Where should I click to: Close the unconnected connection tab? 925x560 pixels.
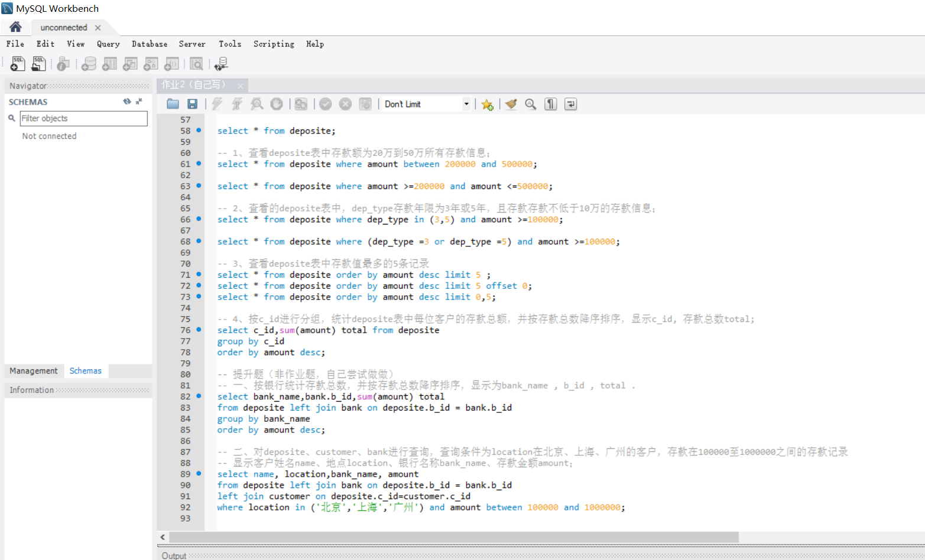(x=98, y=28)
